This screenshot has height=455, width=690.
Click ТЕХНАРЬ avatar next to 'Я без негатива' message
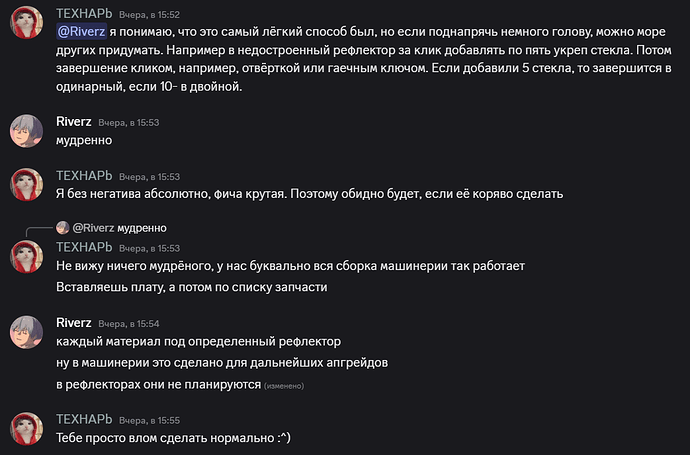[x=26, y=184]
